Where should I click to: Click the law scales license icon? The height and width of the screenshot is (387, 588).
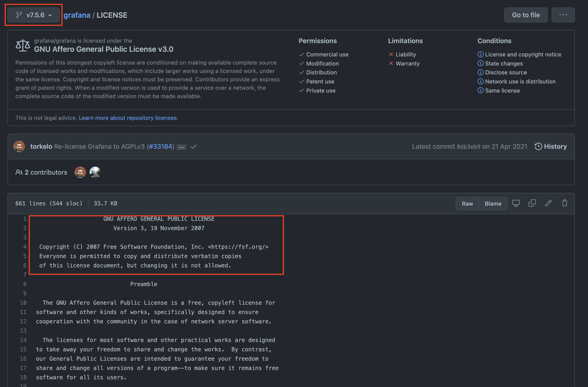(23, 45)
